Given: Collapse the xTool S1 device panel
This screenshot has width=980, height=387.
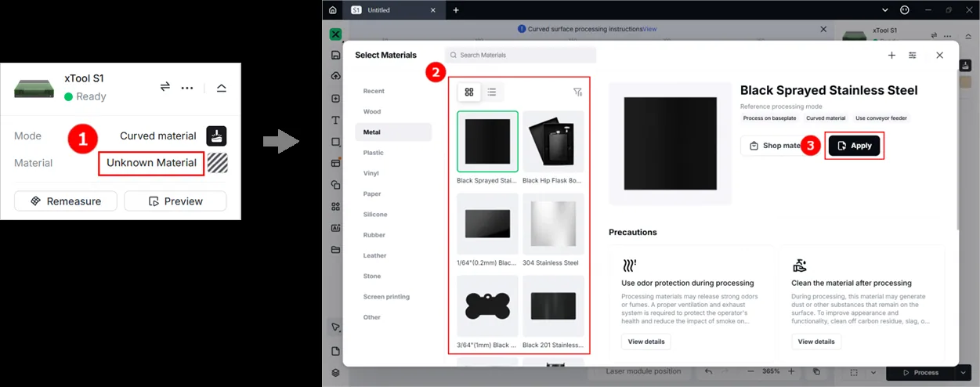Looking at the screenshot, I should tap(222, 88).
